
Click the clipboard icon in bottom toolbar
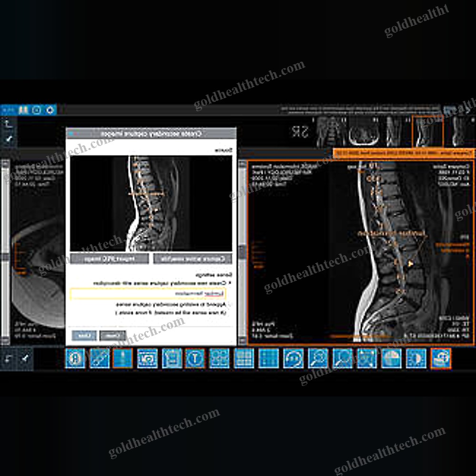pyautogui.click(x=172, y=358)
